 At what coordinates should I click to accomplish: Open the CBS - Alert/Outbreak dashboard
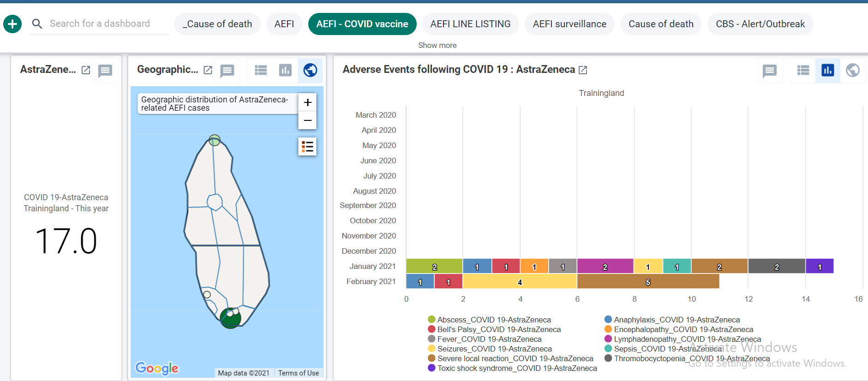pos(760,24)
